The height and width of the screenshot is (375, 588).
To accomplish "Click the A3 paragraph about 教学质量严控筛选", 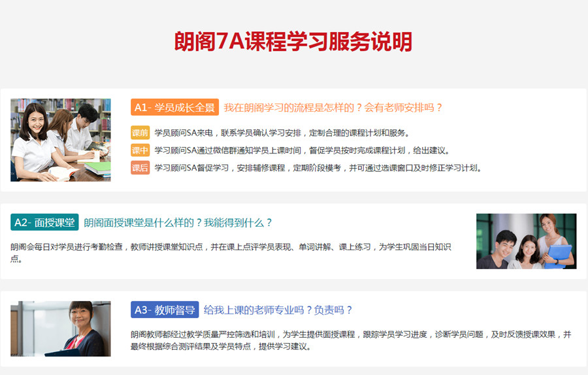I will pos(350,340).
